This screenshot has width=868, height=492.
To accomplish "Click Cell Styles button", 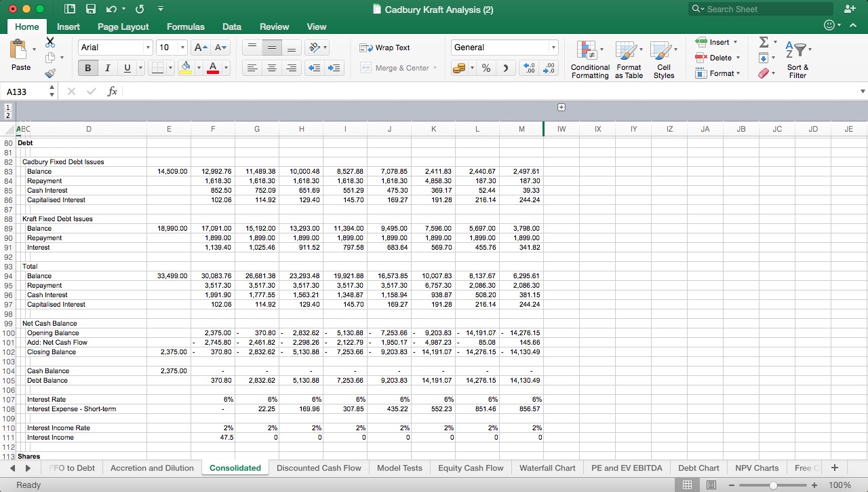I will (664, 60).
